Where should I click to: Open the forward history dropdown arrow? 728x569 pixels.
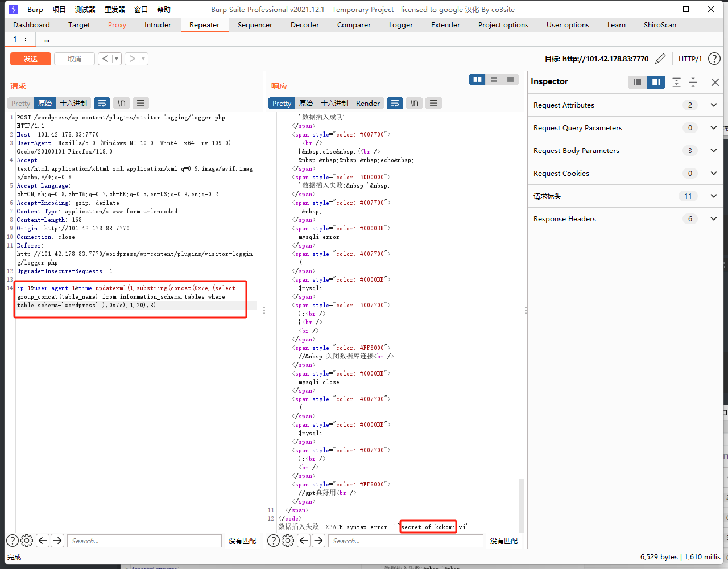(143, 59)
